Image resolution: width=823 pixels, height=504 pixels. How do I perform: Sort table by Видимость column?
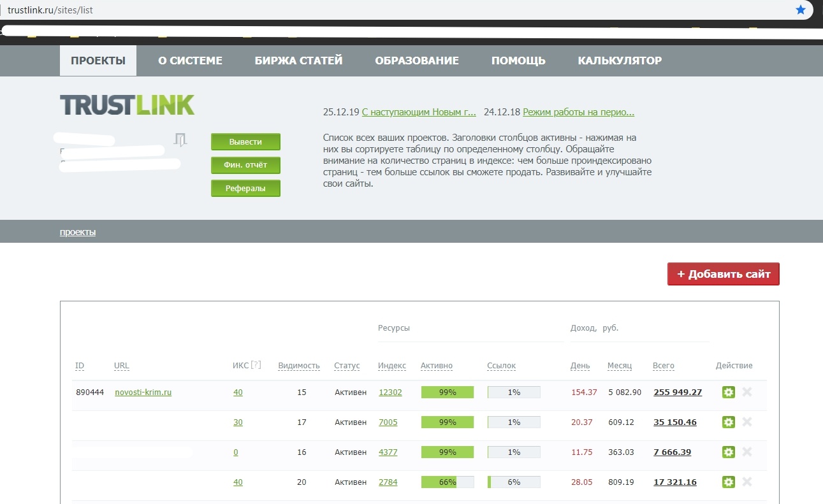point(299,366)
